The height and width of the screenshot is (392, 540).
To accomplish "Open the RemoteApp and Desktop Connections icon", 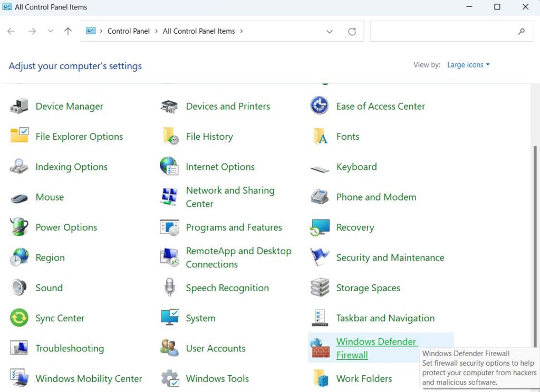I will coord(169,257).
